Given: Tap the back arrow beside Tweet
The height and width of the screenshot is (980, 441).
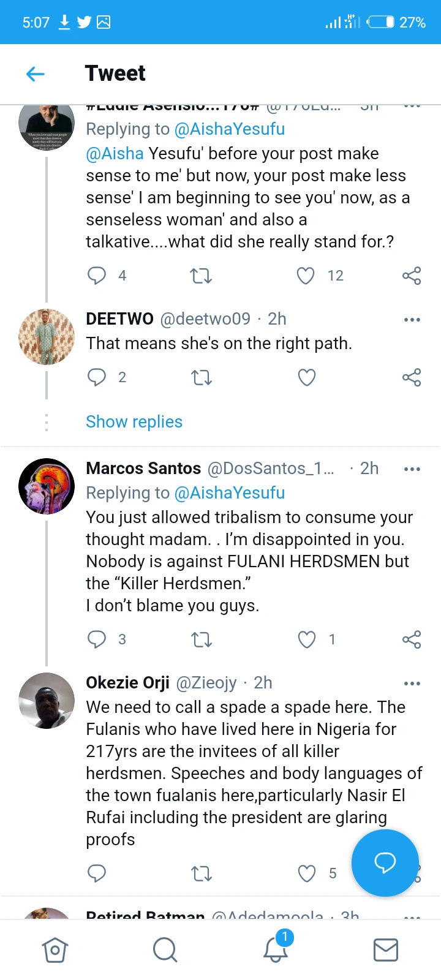Looking at the screenshot, I should click(36, 74).
